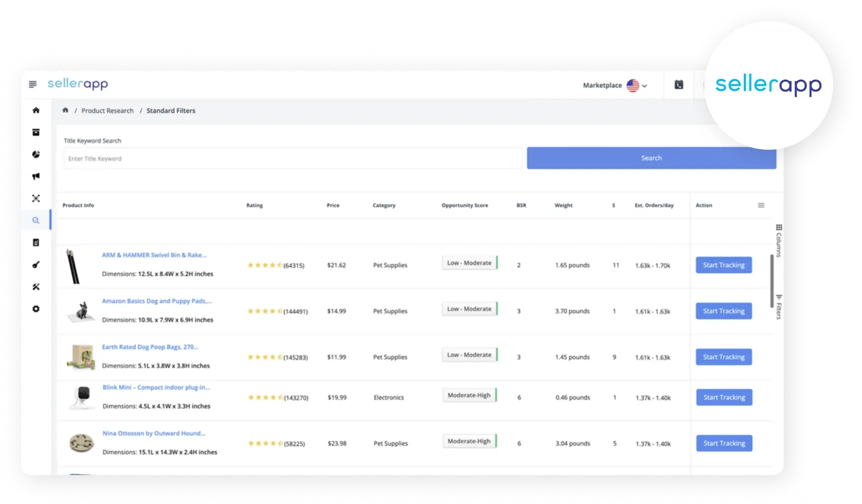Click the Action column header

(x=704, y=205)
